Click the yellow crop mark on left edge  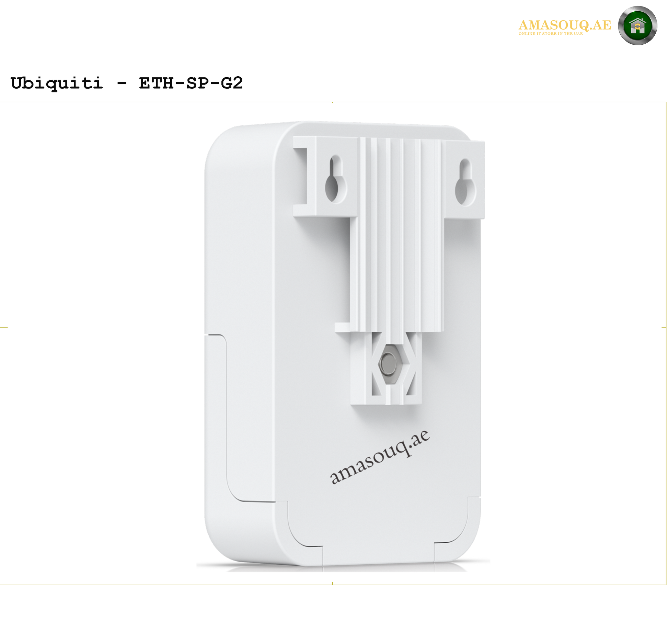pyautogui.click(x=4, y=327)
